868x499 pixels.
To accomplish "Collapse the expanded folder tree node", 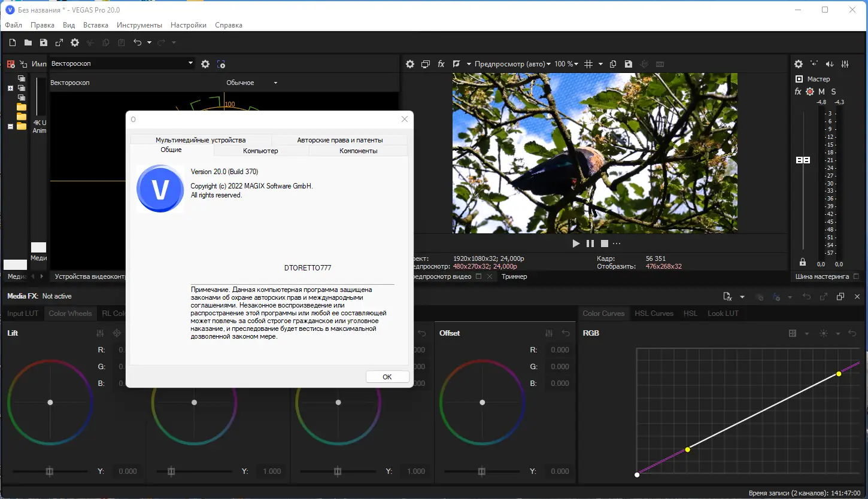I will point(10,126).
